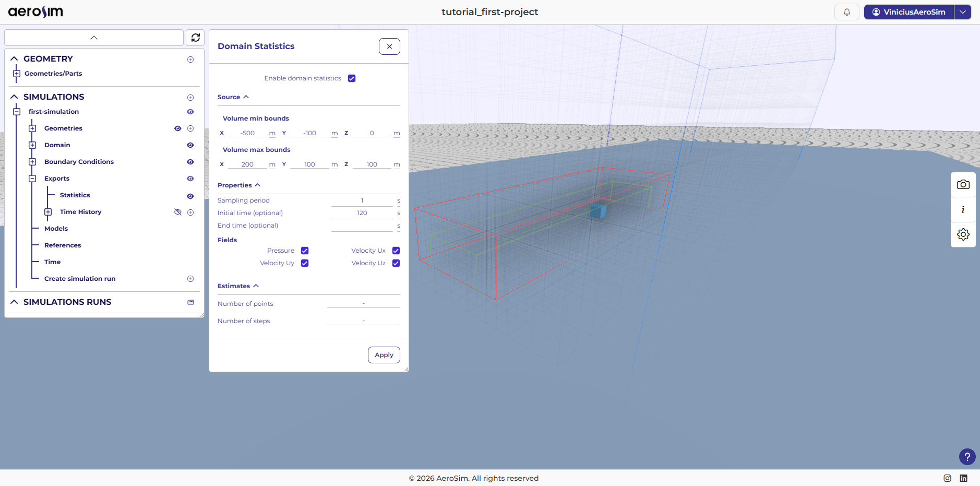The width and height of the screenshot is (980, 486).
Task: Open the simulations runs list icon
Action: 190,302
